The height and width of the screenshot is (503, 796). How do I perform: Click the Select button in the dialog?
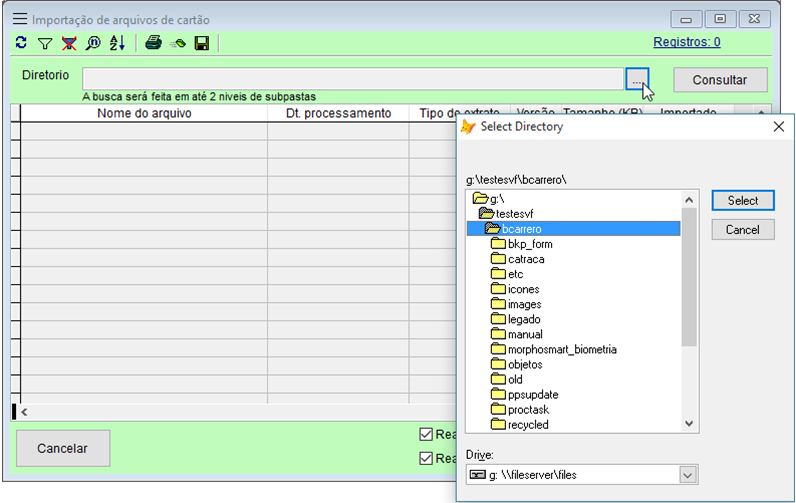742,201
